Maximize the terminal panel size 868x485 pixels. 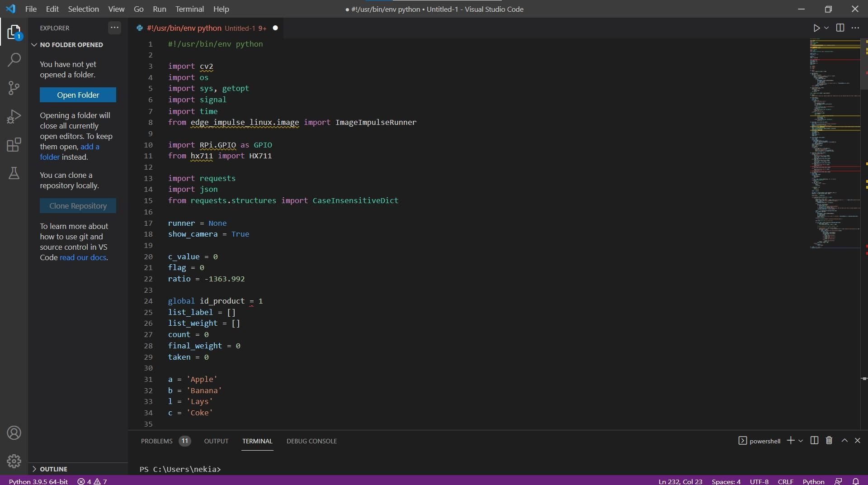[x=844, y=441]
